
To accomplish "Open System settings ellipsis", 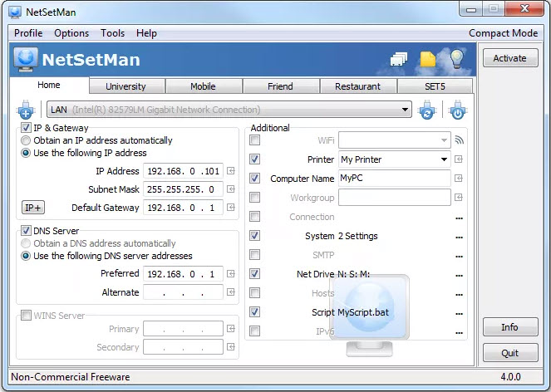I will (x=459, y=237).
